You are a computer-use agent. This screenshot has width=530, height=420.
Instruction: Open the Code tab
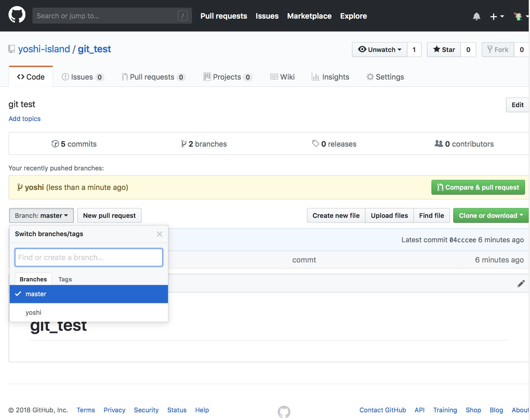31,77
